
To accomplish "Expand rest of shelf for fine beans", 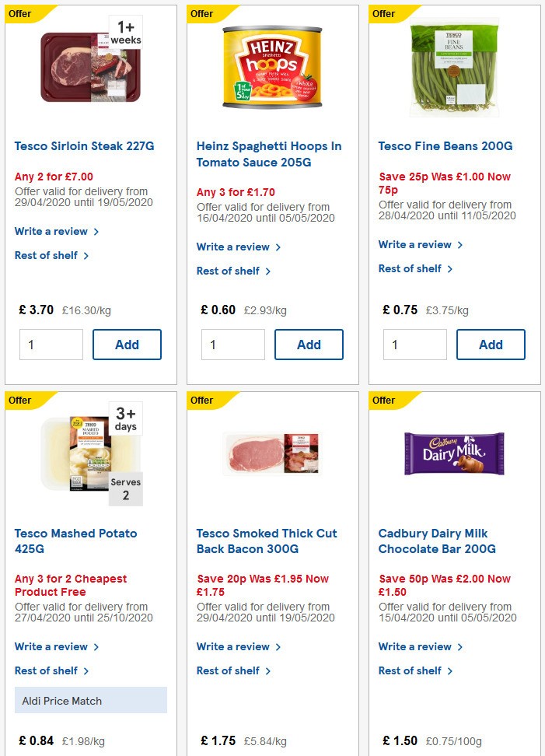I will click(410, 268).
